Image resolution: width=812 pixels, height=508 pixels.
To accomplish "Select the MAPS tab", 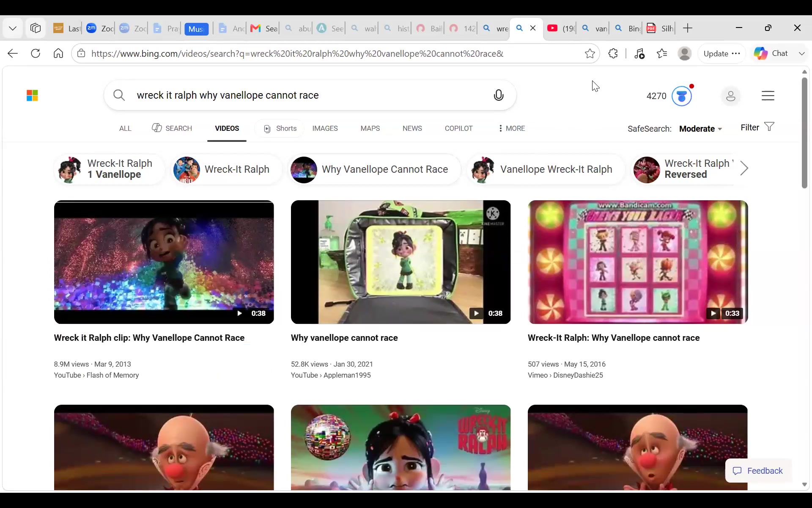I will pyautogui.click(x=370, y=128).
